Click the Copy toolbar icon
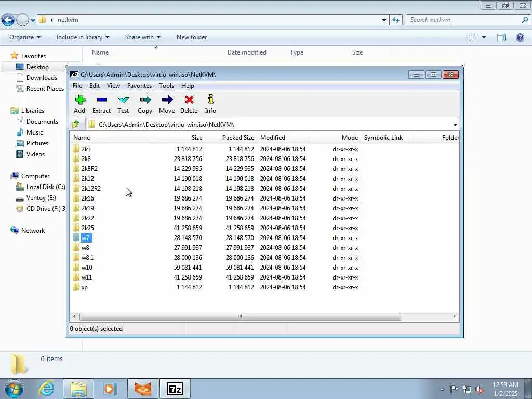Viewport: 532px width, 399px height. click(145, 100)
